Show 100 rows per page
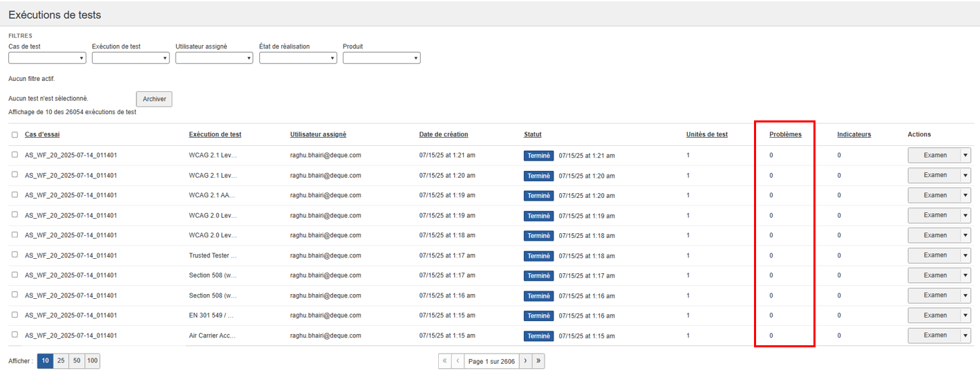This screenshot has width=980, height=375. [92, 361]
